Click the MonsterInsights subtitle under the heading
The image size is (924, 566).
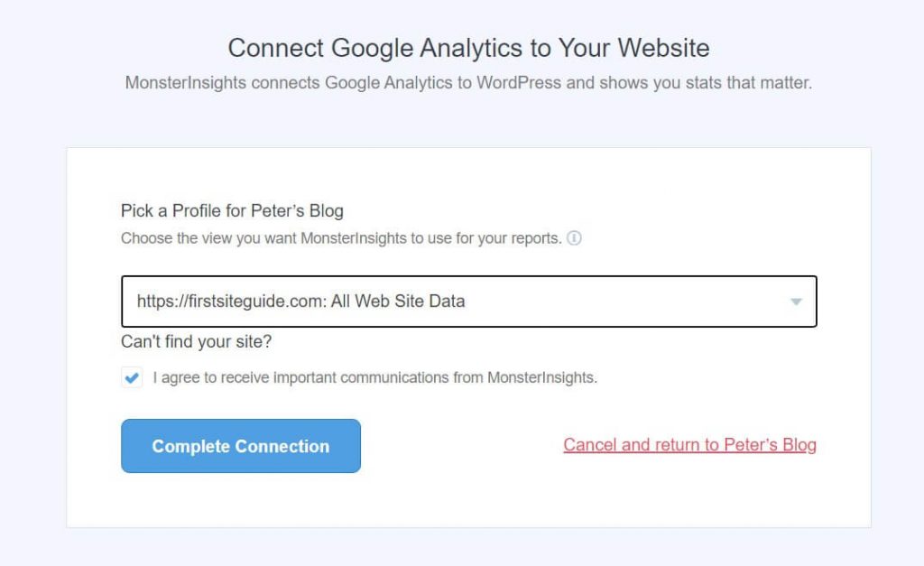[468, 83]
